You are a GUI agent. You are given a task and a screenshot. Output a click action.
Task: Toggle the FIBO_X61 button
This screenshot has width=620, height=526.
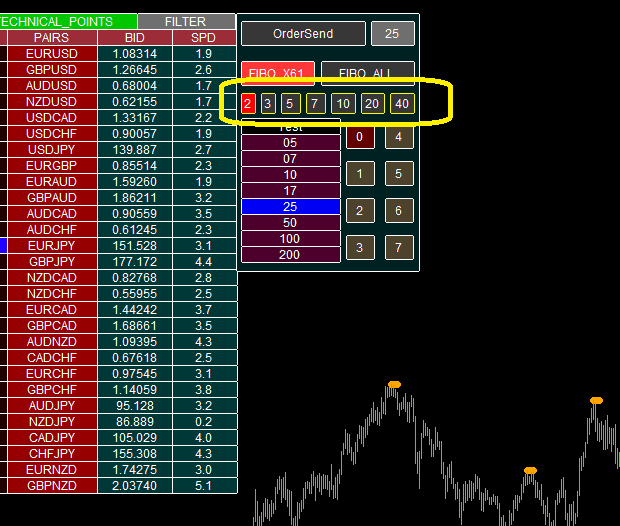278,73
